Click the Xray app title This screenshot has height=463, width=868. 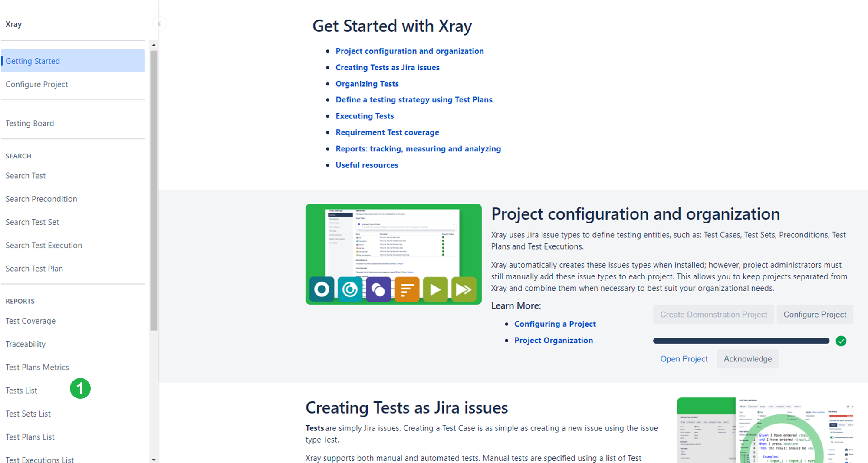[13, 24]
